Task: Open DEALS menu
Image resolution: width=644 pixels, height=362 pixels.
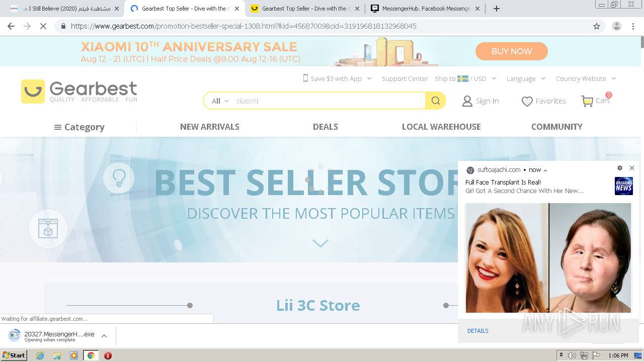Action: pos(326,127)
